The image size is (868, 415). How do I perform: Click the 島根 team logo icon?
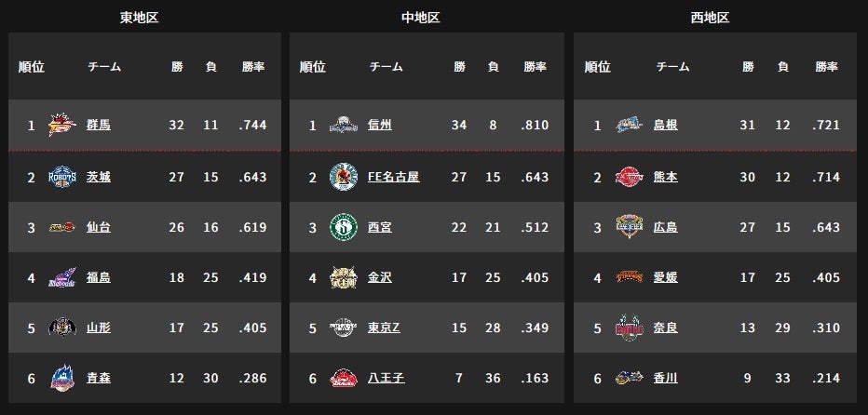pos(630,125)
